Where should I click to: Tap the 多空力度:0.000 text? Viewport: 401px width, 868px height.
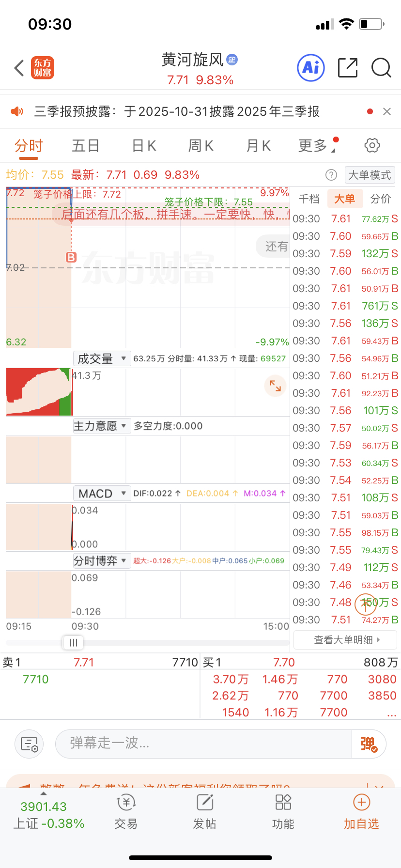(x=168, y=426)
